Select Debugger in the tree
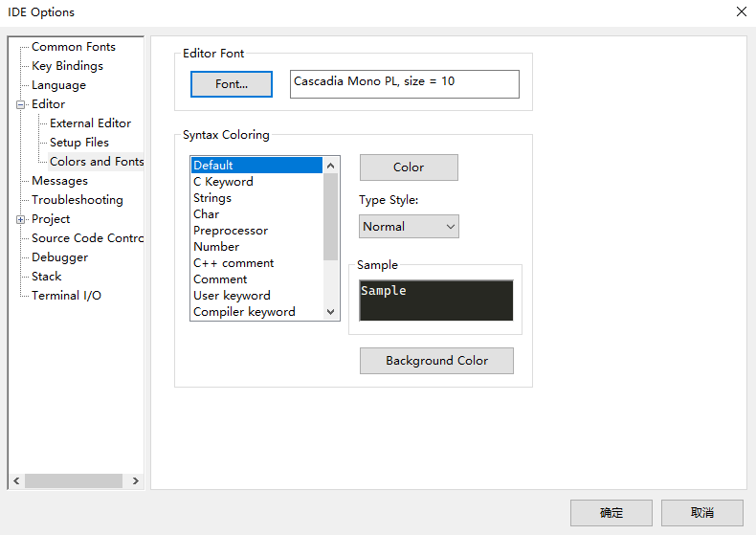The image size is (756, 535). point(59,257)
